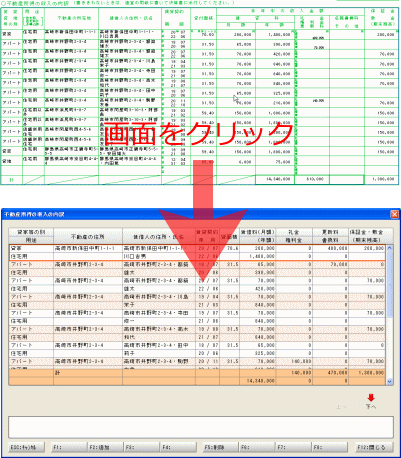Click the 賃借人の住所・氏名 column header

click(x=159, y=236)
